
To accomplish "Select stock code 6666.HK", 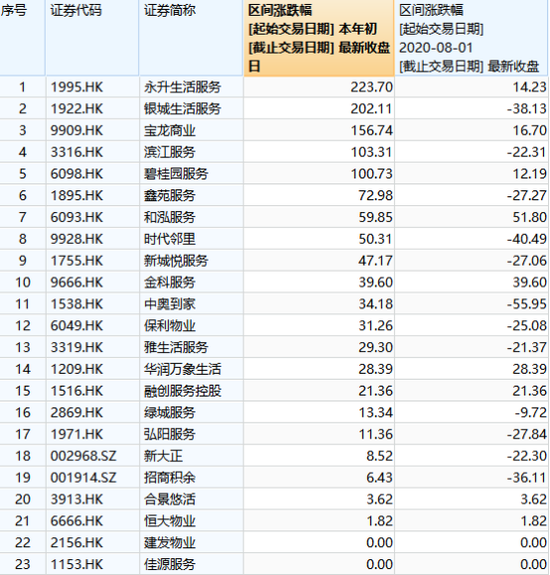I will 77,520.
